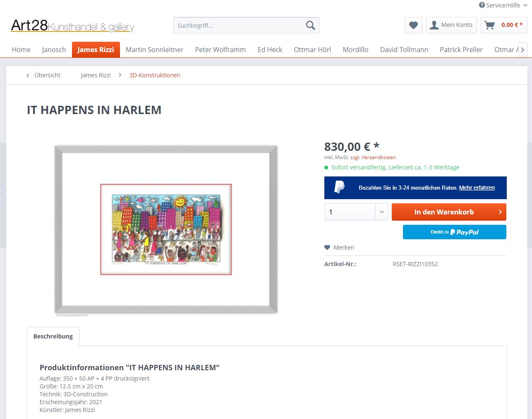The height and width of the screenshot is (419, 532).
Task: Expand the Service/Hilfe dropdown arrow
Action: (525, 5)
